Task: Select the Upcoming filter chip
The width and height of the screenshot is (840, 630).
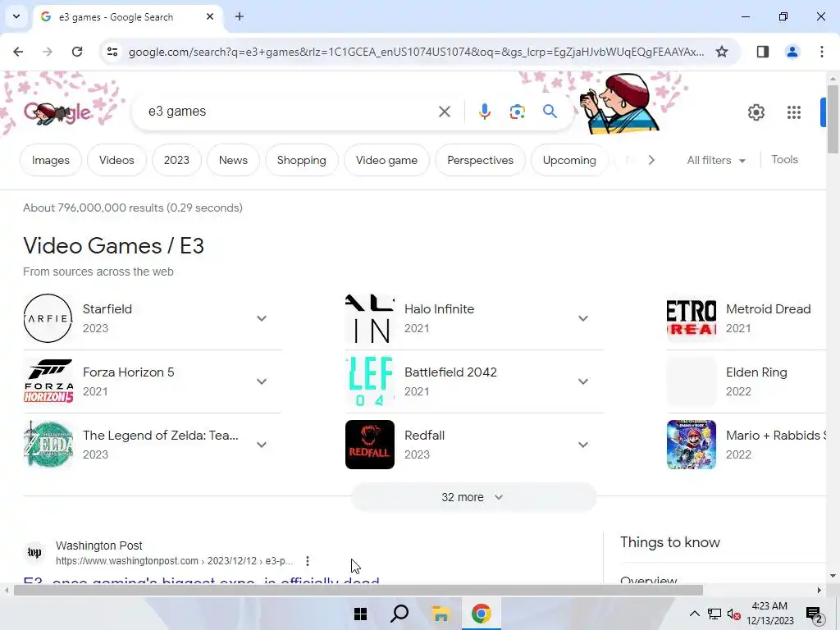Action: (569, 160)
